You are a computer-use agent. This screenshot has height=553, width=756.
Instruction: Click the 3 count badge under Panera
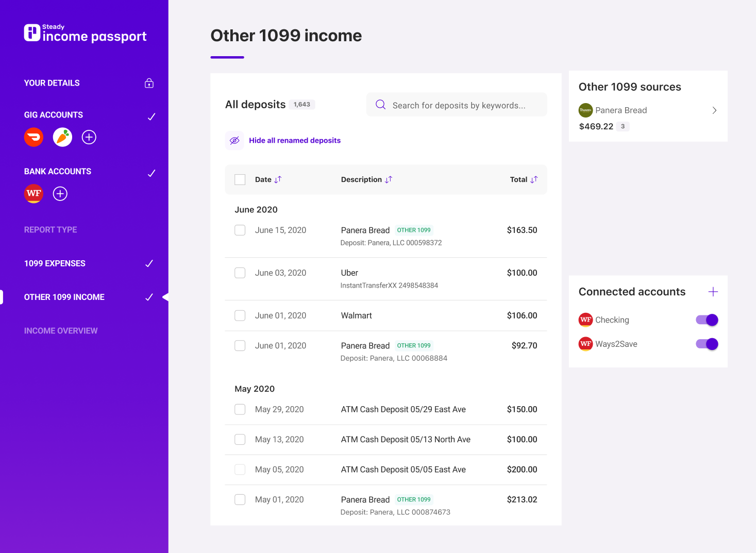click(623, 126)
